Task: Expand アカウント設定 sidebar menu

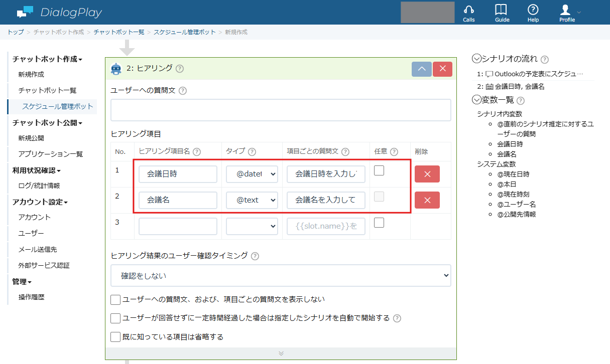Action: [40, 202]
